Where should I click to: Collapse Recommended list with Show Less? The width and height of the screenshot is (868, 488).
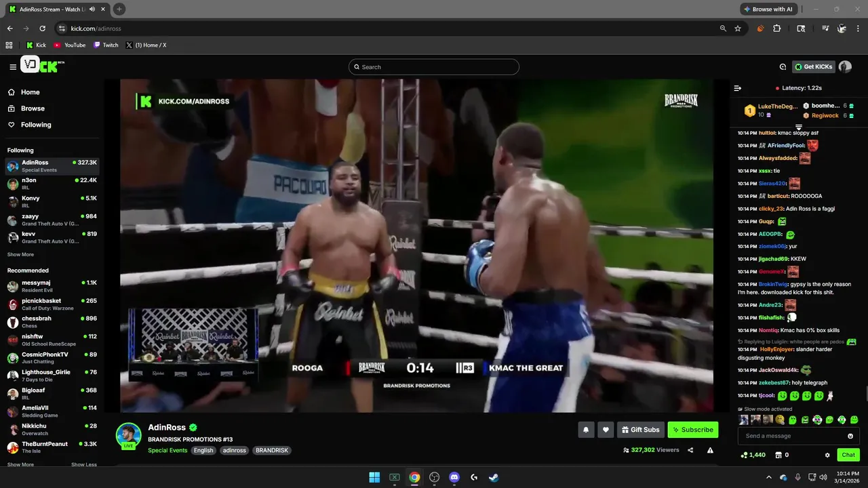[84, 464]
